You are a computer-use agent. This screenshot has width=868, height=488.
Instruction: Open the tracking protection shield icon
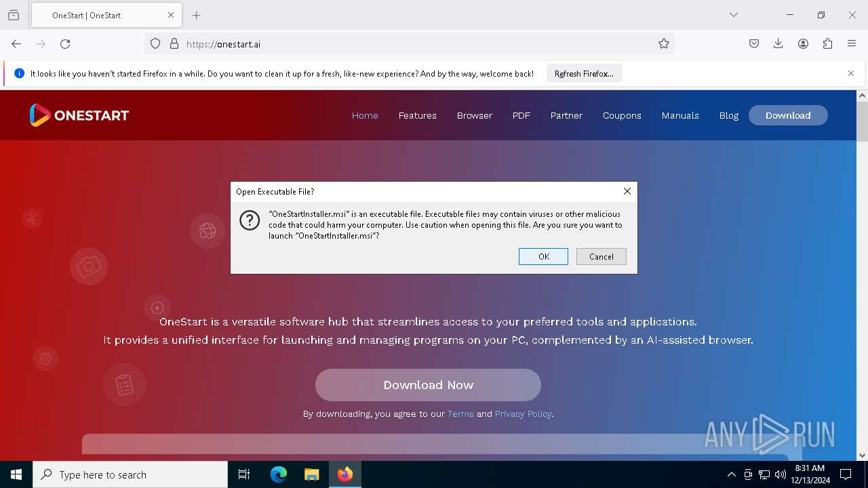155,43
